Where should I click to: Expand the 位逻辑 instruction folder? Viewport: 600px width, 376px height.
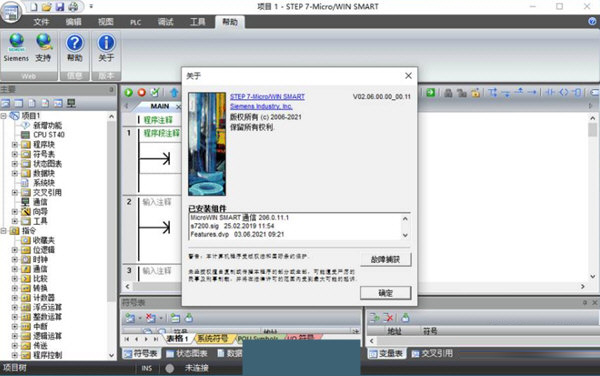pos(15,250)
